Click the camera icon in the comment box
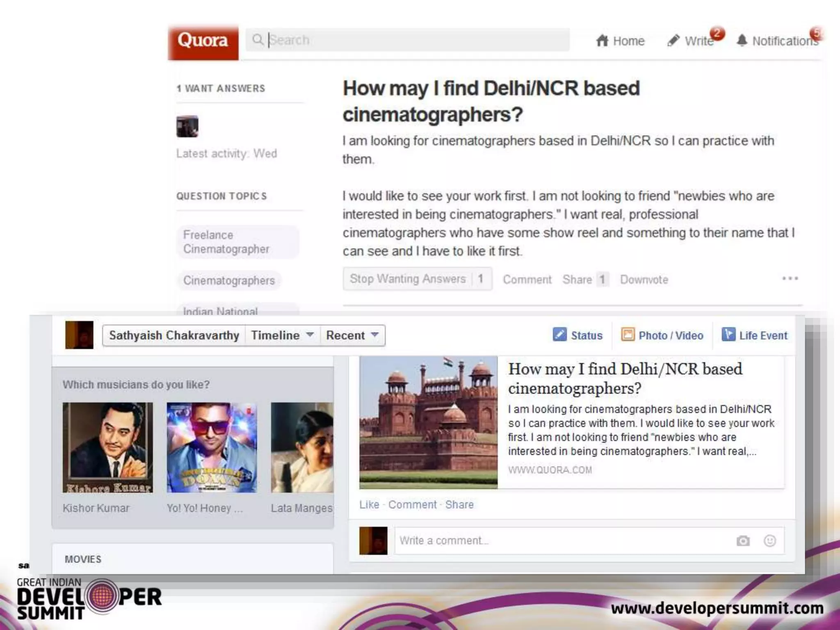840x630 pixels. [x=743, y=541]
